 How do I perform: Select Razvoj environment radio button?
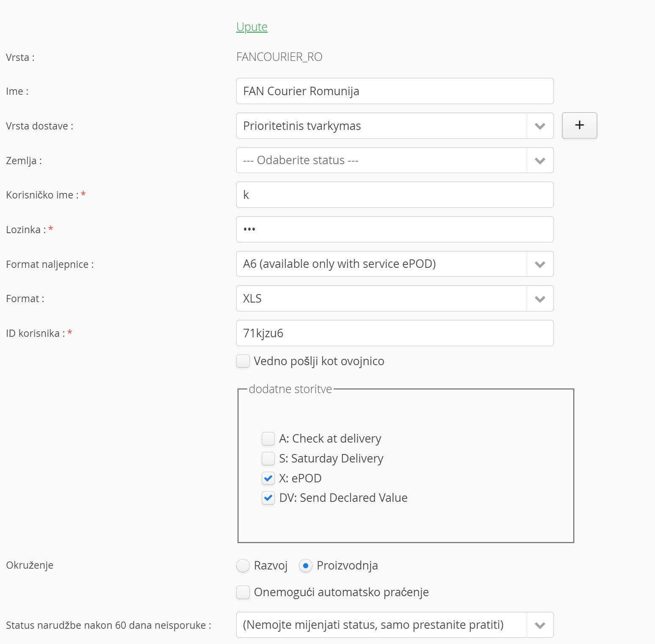(x=243, y=566)
